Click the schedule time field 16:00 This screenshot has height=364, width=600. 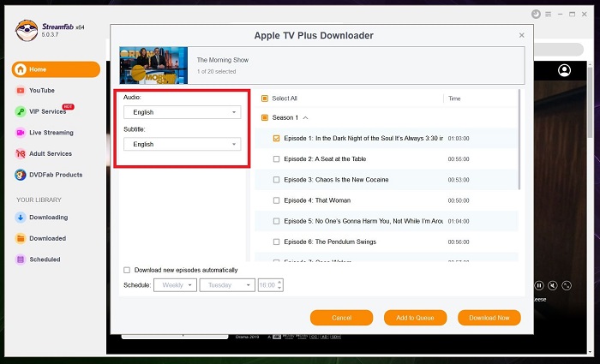tap(267, 285)
